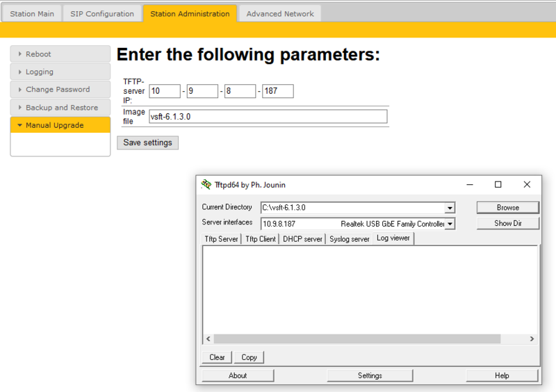Select the Tftp Server tab
This screenshot has height=392, width=556.
[221, 239]
